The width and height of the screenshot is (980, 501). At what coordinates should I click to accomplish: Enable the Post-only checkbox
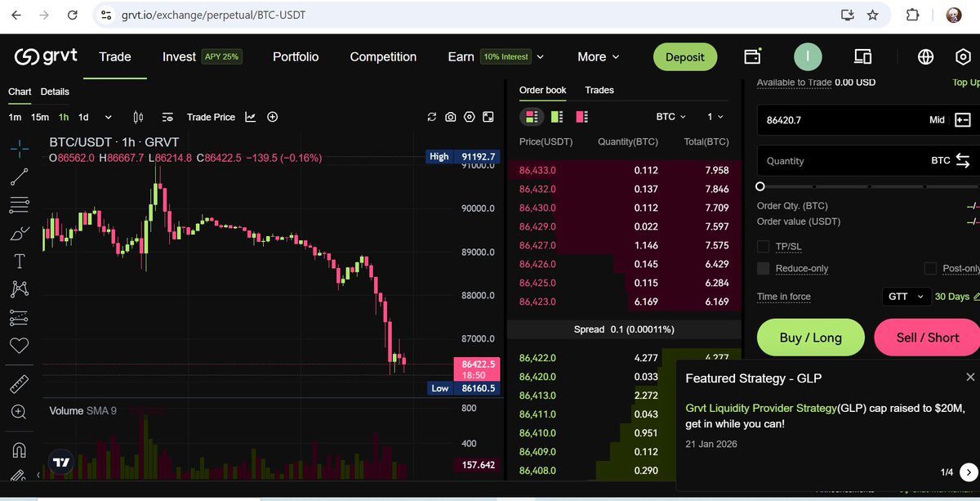(930, 268)
